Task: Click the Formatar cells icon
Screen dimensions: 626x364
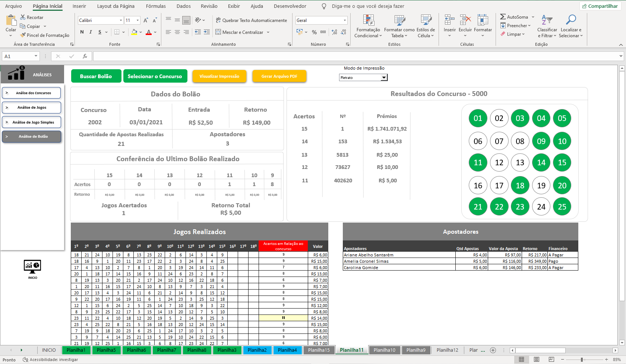Action: point(483,20)
